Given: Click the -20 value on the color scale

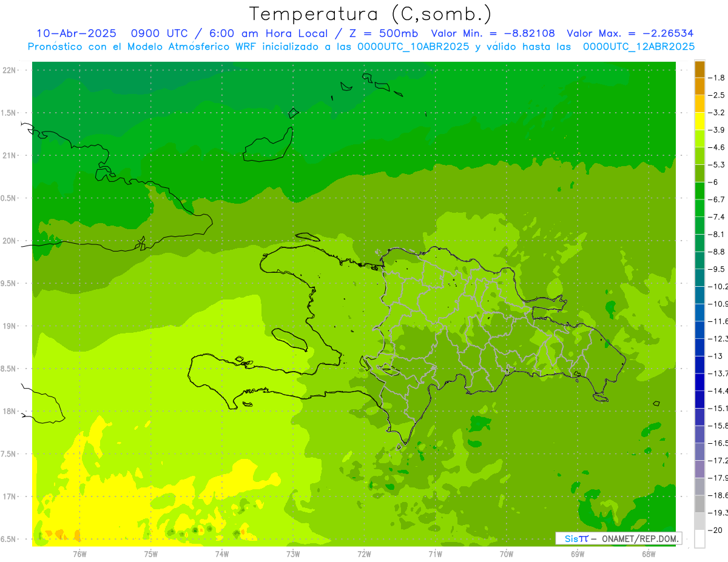Looking at the screenshot, I should tap(715, 530).
